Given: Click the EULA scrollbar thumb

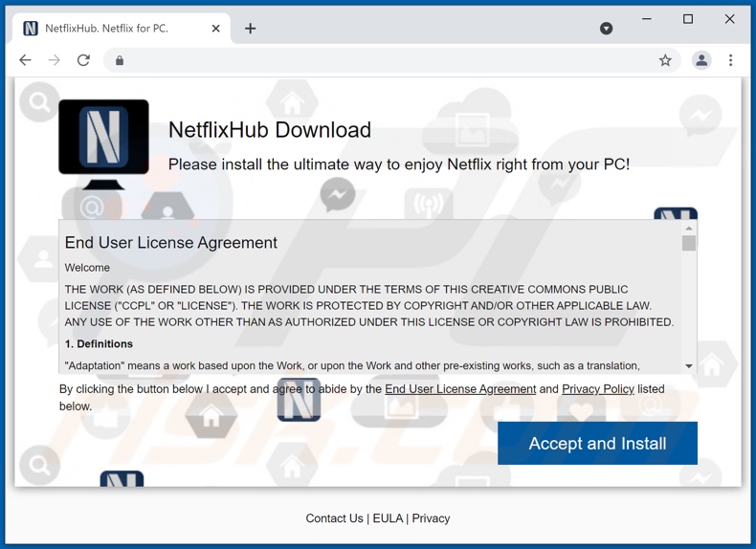Looking at the screenshot, I should pyautogui.click(x=689, y=243).
